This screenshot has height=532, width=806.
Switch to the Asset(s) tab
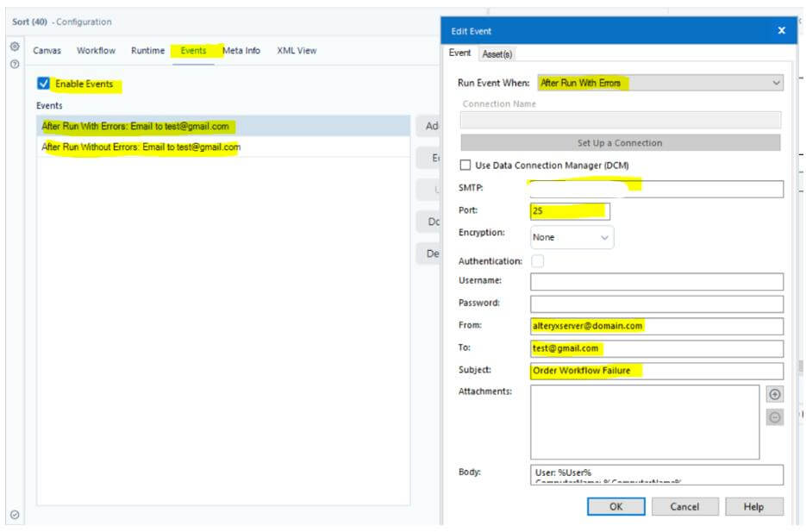pyautogui.click(x=497, y=53)
